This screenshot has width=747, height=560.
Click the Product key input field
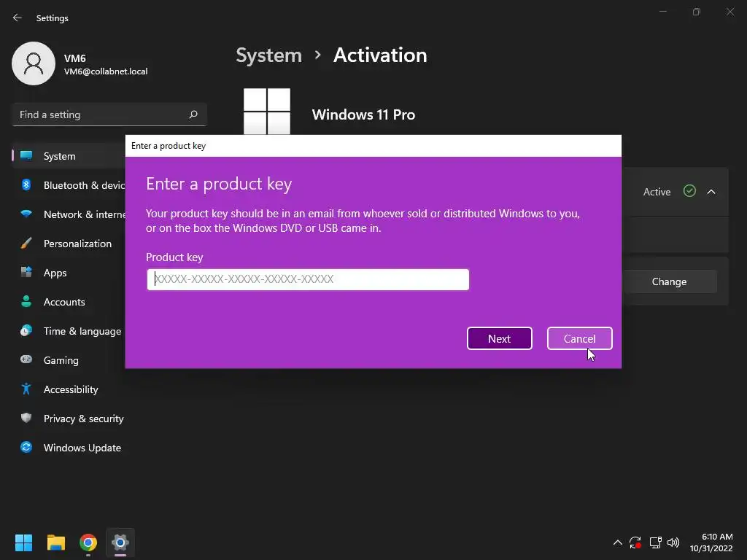pyautogui.click(x=308, y=279)
